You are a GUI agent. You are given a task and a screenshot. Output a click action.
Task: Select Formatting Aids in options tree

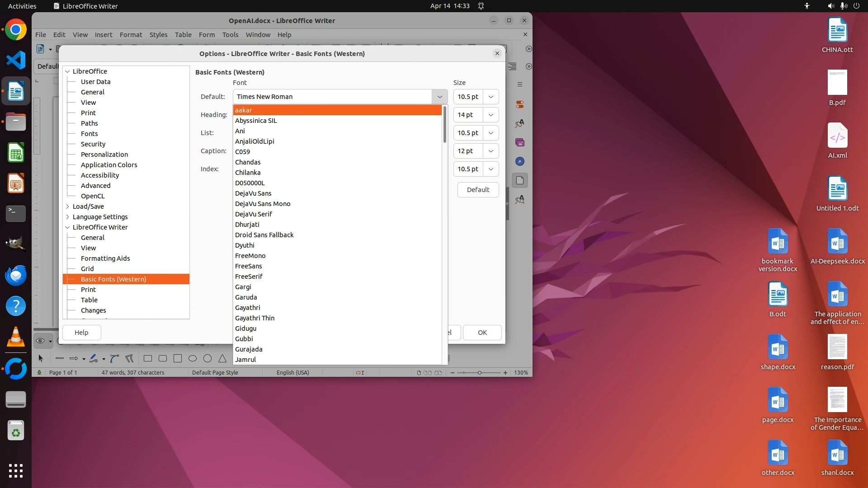pyautogui.click(x=105, y=258)
